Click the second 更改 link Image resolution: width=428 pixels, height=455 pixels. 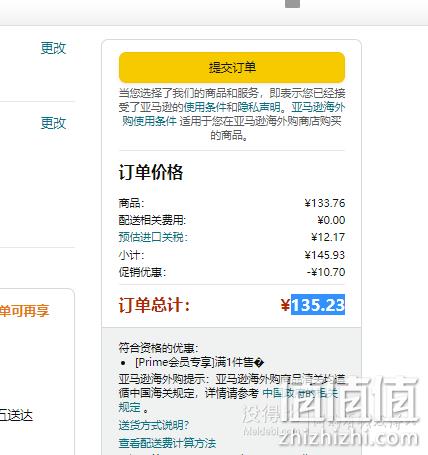coord(53,123)
